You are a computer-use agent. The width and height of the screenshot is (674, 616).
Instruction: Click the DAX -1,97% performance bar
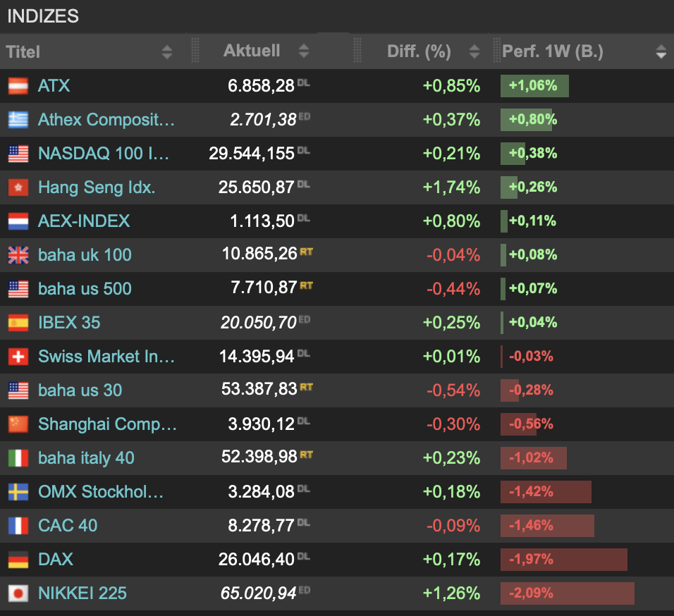coord(563,560)
